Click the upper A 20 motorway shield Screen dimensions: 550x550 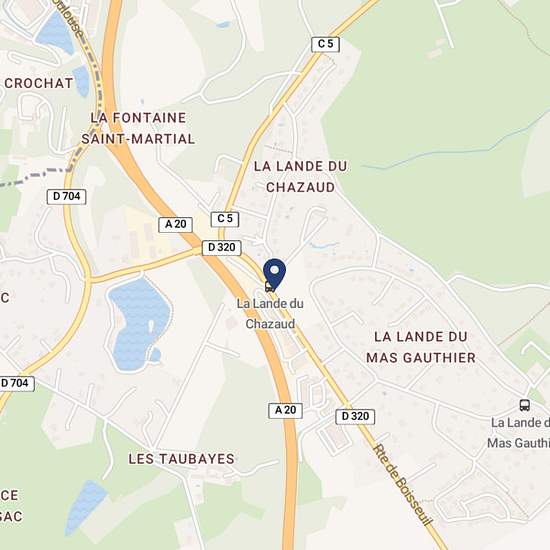coord(175,224)
